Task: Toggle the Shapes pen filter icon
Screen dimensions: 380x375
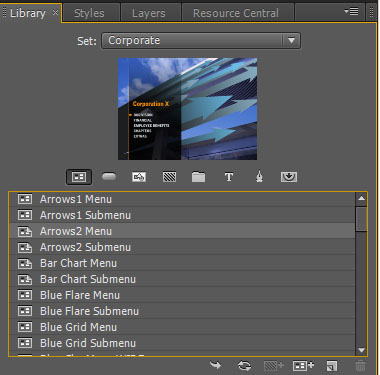Action: point(259,177)
